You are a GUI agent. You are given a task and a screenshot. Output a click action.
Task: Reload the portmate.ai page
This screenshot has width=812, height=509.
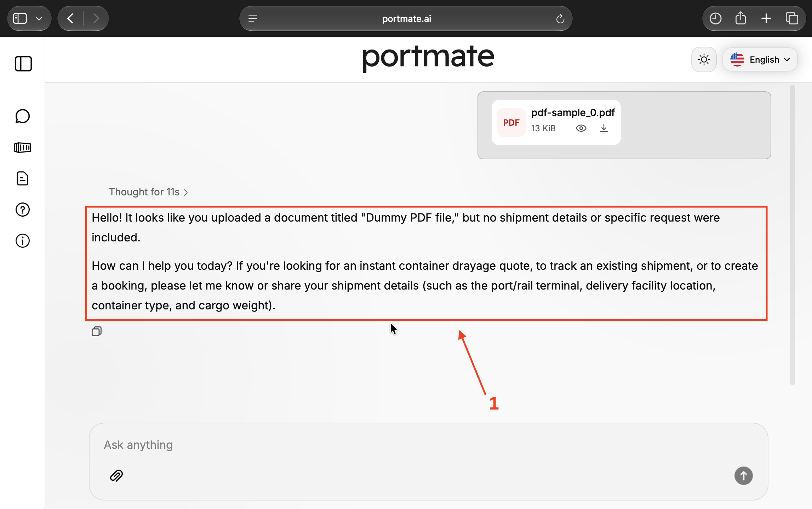tap(560, 18)
